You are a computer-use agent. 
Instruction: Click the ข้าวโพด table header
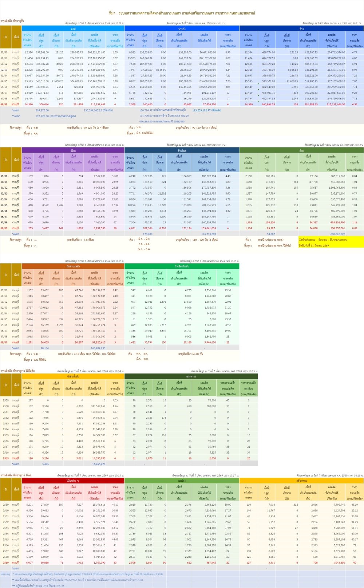click(x=182, y=150)
